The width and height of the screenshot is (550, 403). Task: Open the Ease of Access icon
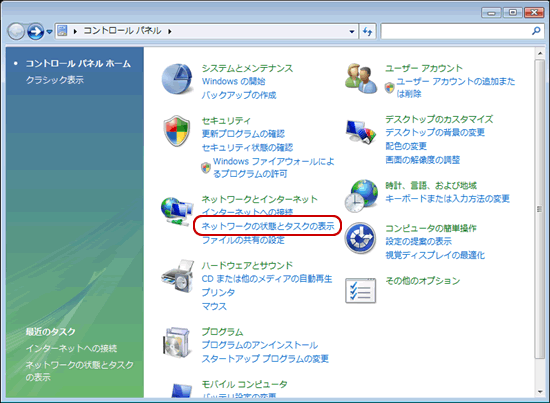360,238
